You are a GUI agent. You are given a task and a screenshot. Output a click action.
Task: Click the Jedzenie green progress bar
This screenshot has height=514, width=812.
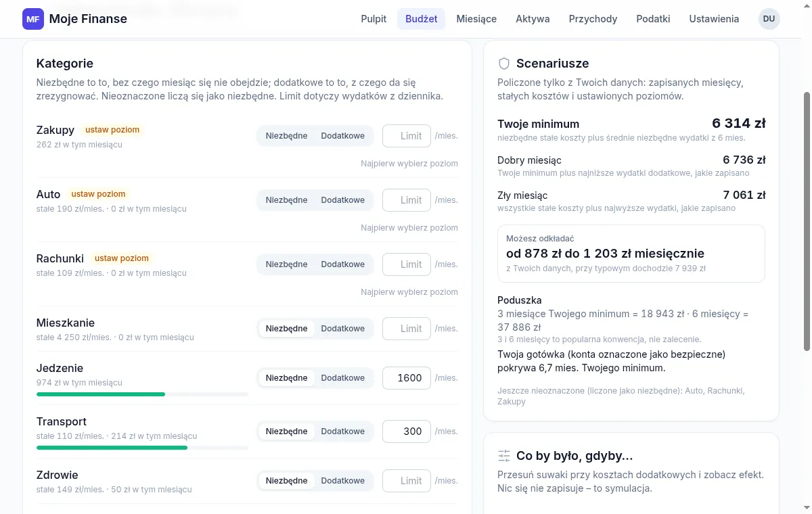coord(101,394)
